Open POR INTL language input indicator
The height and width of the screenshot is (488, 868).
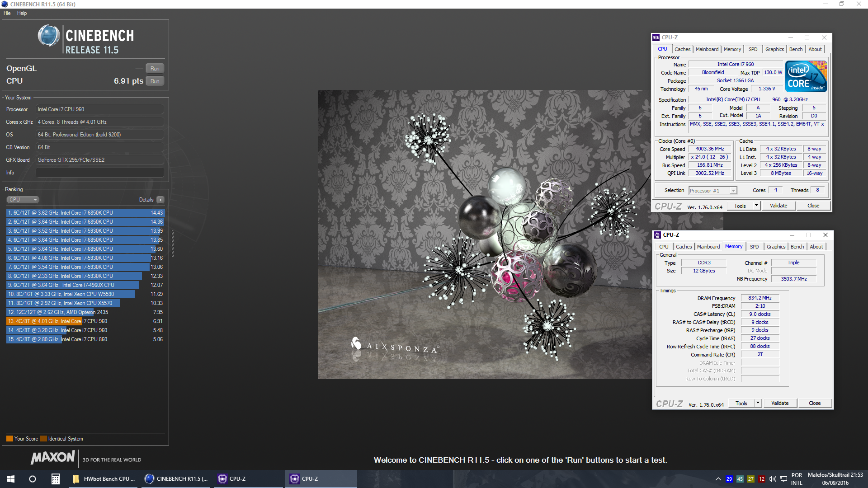point(797,479)
